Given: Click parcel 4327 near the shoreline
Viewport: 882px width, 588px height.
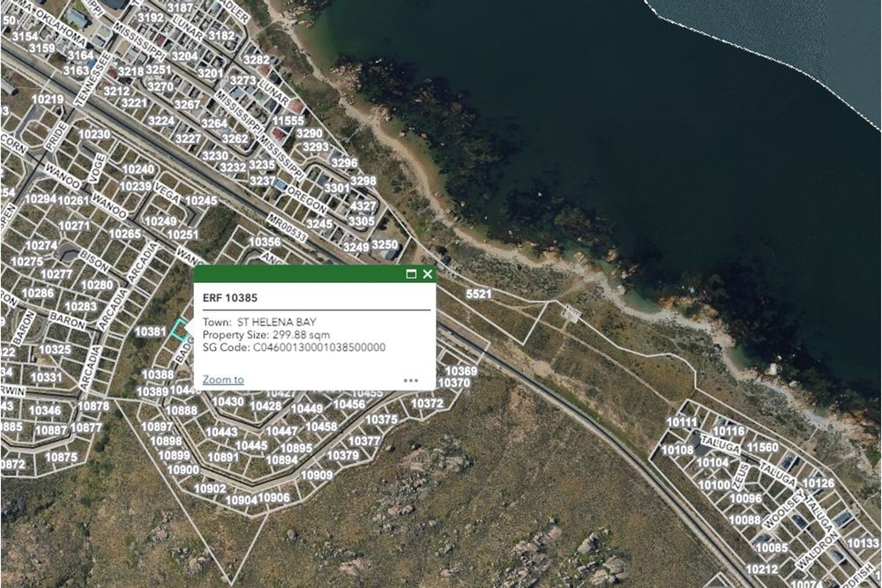Looking at the screenshot, I should pyautogui.click(x=363, y=206).
